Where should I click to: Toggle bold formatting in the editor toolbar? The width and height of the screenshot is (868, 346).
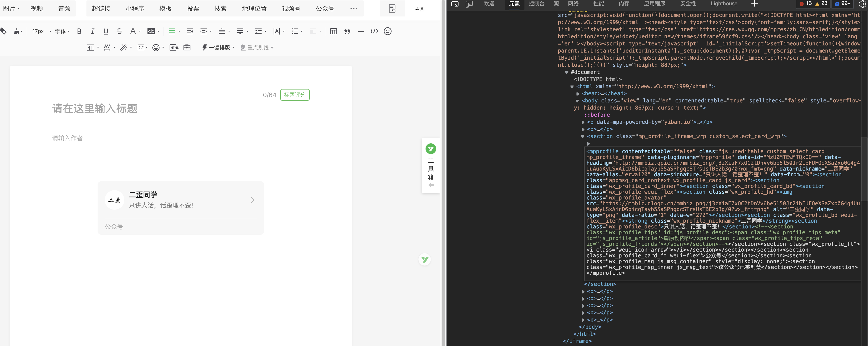(x=79, y=31)
